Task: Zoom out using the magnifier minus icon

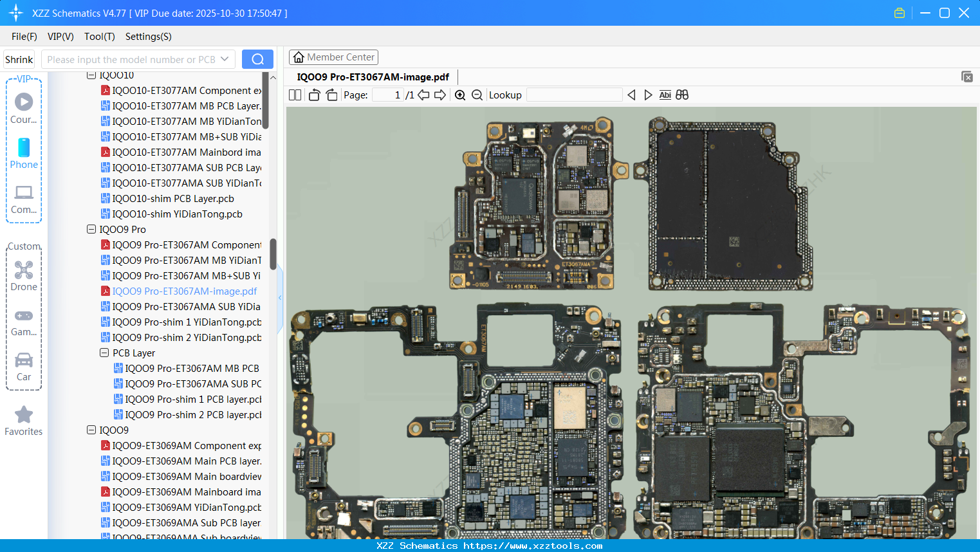Action: 477,95
